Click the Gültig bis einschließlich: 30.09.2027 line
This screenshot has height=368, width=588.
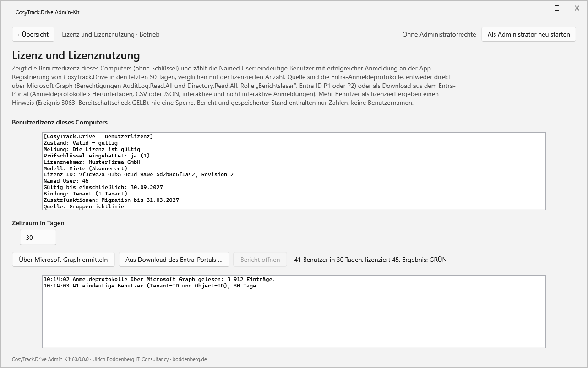(103, 187)
